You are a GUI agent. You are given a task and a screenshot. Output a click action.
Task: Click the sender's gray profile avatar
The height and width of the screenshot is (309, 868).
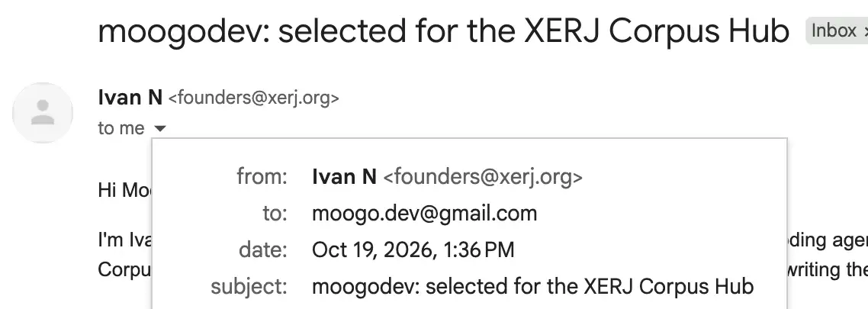tap(43, 112)
